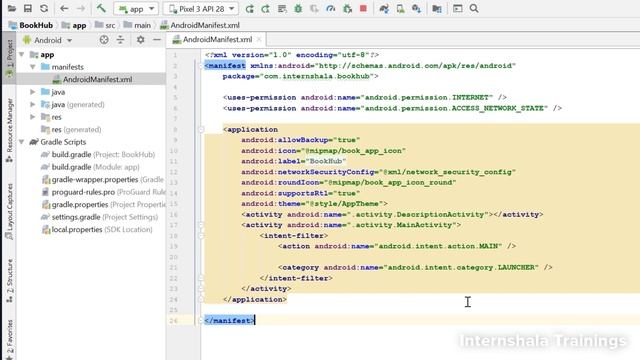Open the Structure side tab
The image size is (640, 360).
[9, 281]
